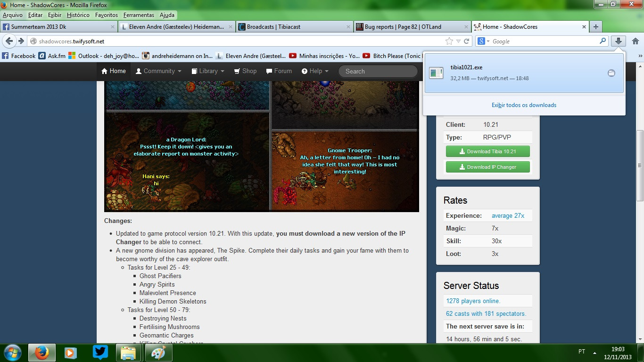The image size is (644, 362).
Task: Open the Google search engine dropdown
Action: click(x=484, y=41)
